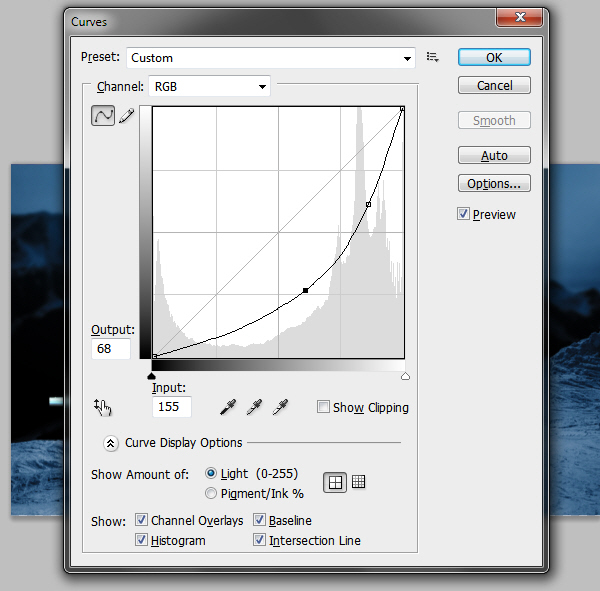The width and height of the screenshot is (600, 591).
Task: Select Light (0-255) radio option
Action: [x=211, y=473]
